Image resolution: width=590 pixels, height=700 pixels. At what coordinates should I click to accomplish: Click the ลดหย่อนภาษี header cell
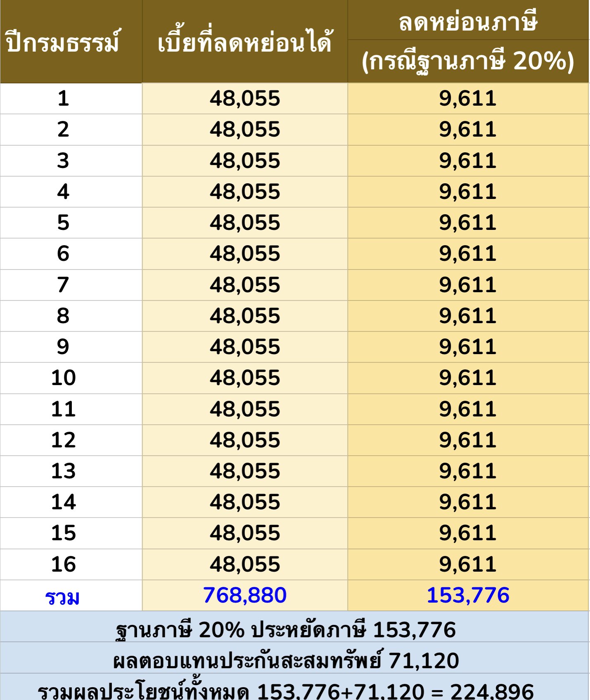click(x=468, y=21)
